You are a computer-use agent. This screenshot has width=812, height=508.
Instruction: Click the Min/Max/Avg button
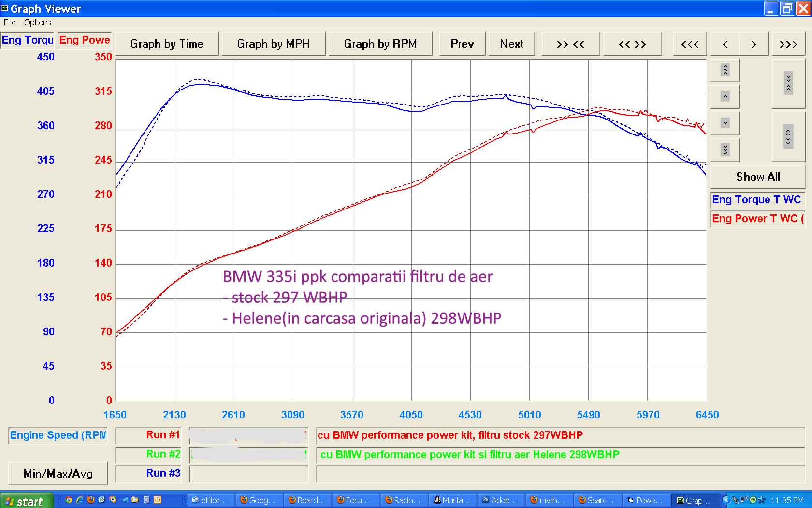(58, 474)
